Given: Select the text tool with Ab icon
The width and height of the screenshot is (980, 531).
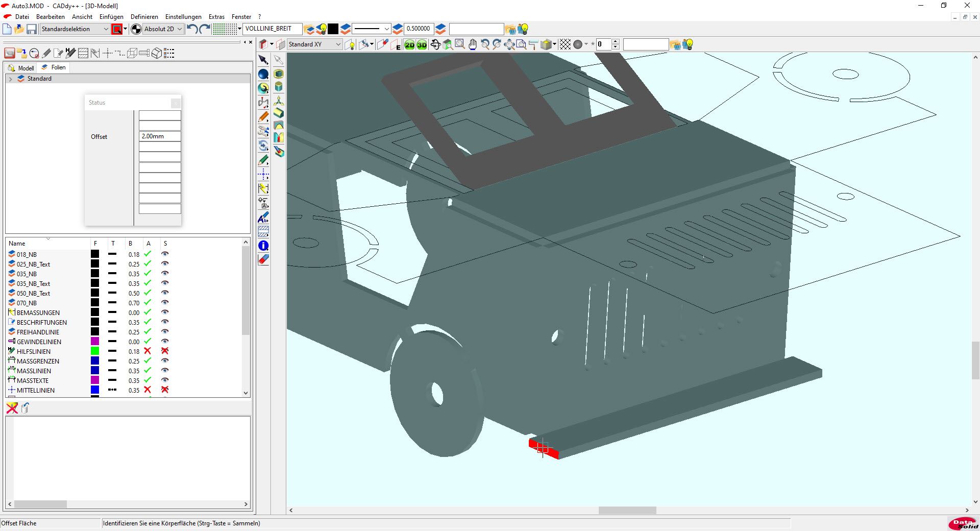Looking at the screenshot, I should click(263, 218).
